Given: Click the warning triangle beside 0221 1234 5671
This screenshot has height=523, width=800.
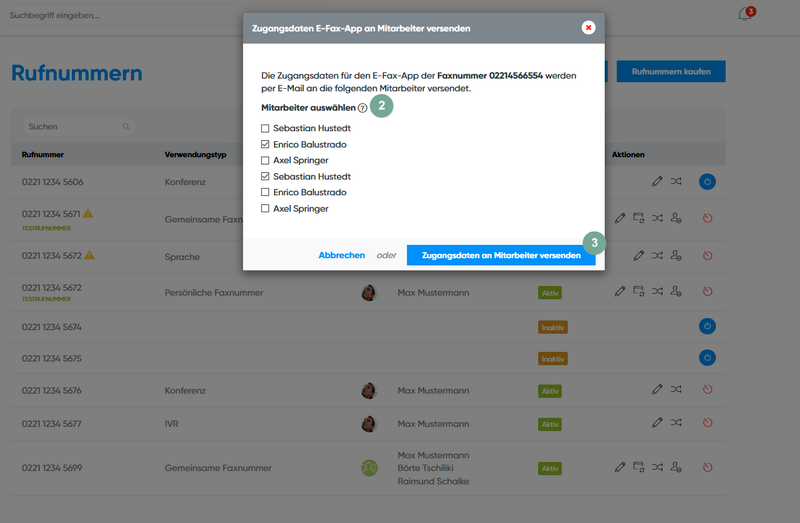Looking at the screenshot, I should click(x=88, y=213).
